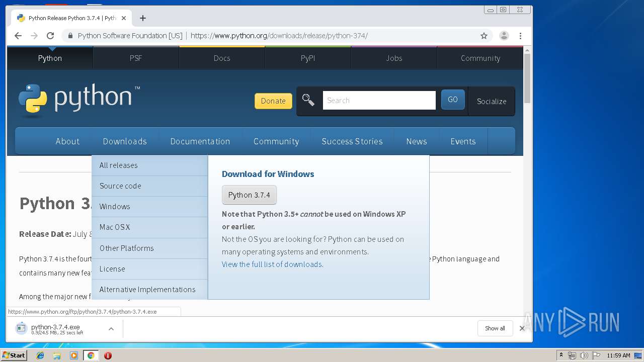Open Internet Explorer from taskbar
The image size is (644, 362).
40,355
